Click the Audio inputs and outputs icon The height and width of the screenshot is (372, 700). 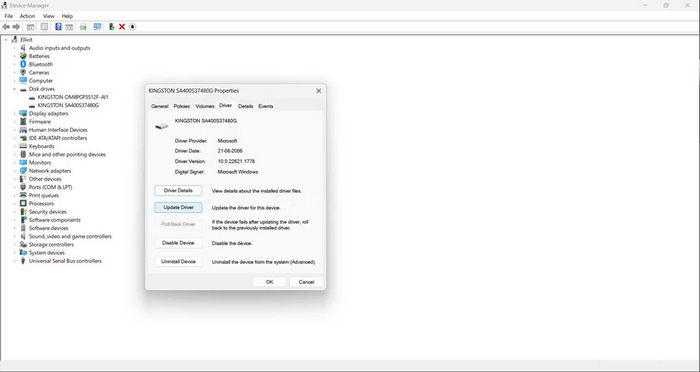point(23,48)
